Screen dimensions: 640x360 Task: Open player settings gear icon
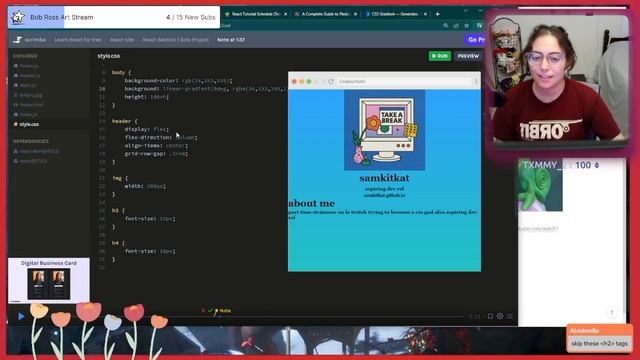click(500, 316)
